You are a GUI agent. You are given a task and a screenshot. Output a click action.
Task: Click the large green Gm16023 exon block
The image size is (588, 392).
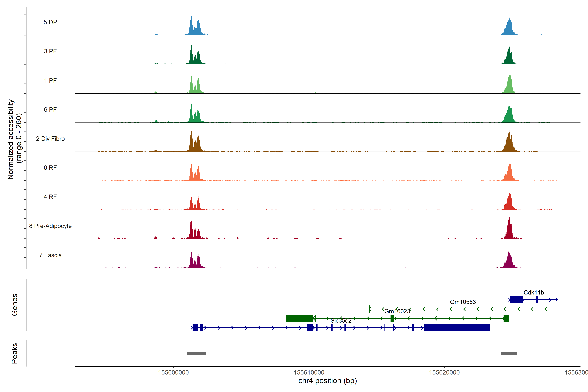tap(299, 318)
